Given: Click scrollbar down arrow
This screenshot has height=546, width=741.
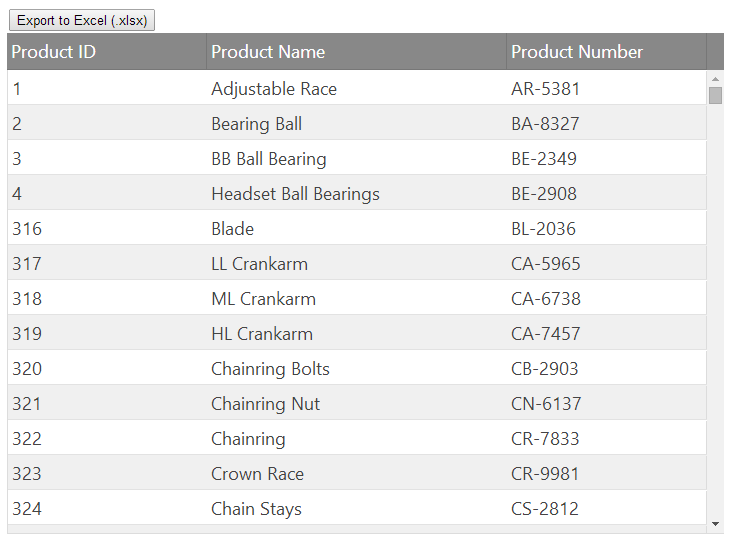Looking at the screenshot, I should tap(715, 523).
